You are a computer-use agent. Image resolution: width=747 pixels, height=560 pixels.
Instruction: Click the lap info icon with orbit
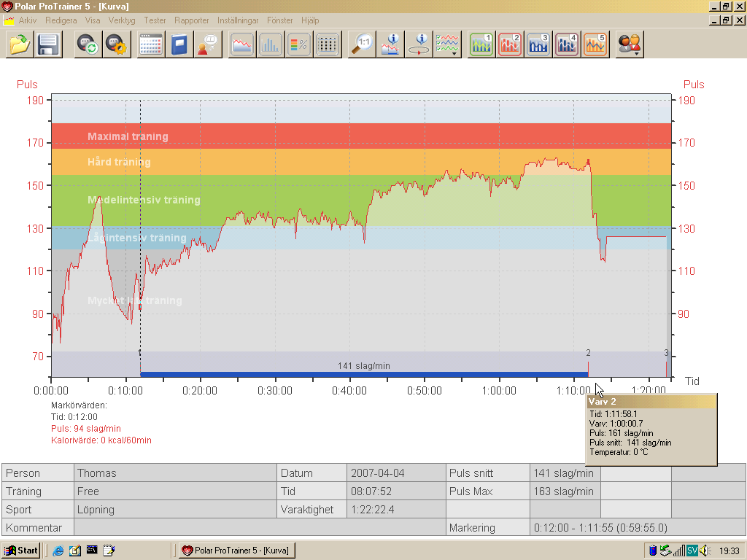pos(419,44)
